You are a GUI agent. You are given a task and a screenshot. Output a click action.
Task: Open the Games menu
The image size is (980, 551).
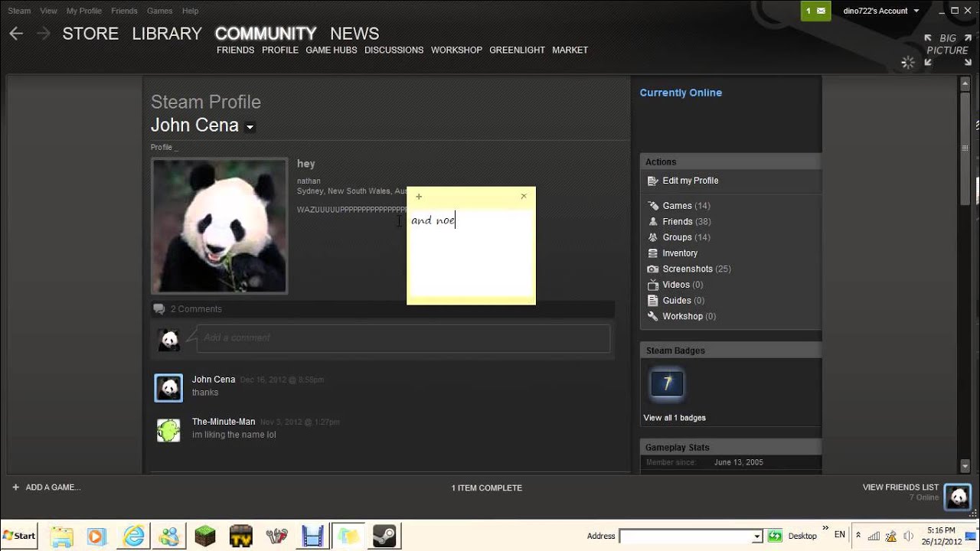click(x=159, y=11)
